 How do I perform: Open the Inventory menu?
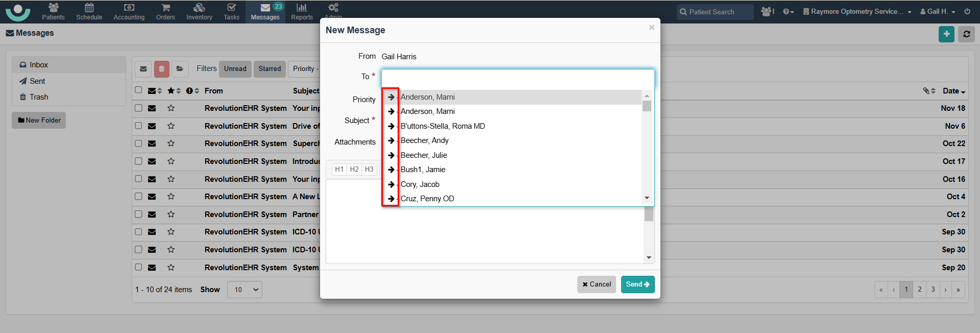pos(199,11)
